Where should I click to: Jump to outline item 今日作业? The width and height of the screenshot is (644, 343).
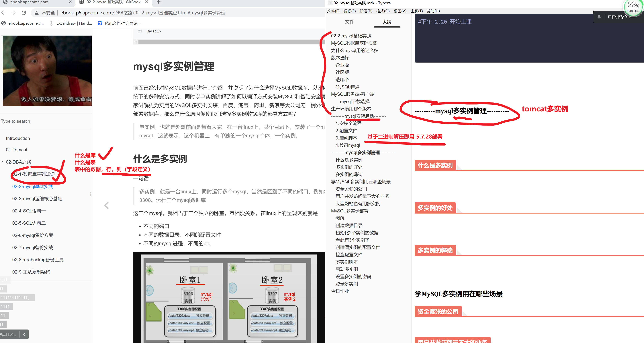tap(340, 291)
